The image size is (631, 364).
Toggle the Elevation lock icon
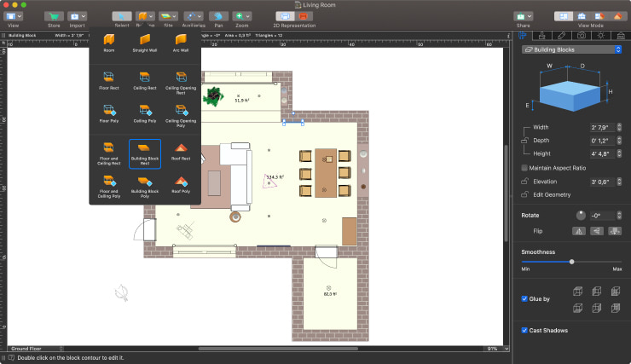(x=524, y=182)
